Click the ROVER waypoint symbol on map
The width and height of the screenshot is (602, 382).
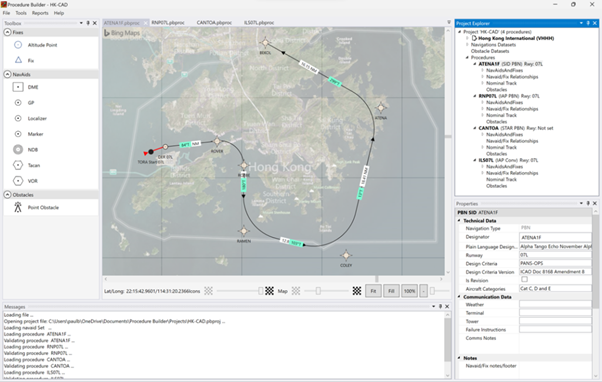coord(217,141)
